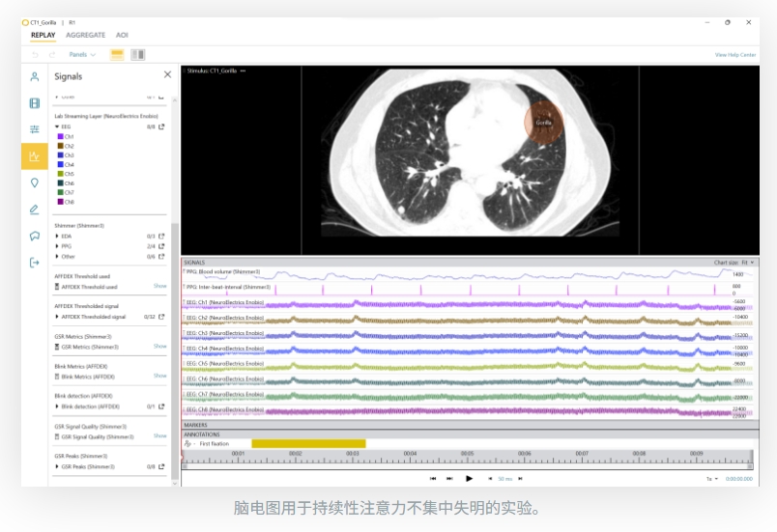Image resolution: width=777 pixels, height=532 pixels.
Task: Open the stimuli film-strip sidebar icon
Action: coord(35,103)
